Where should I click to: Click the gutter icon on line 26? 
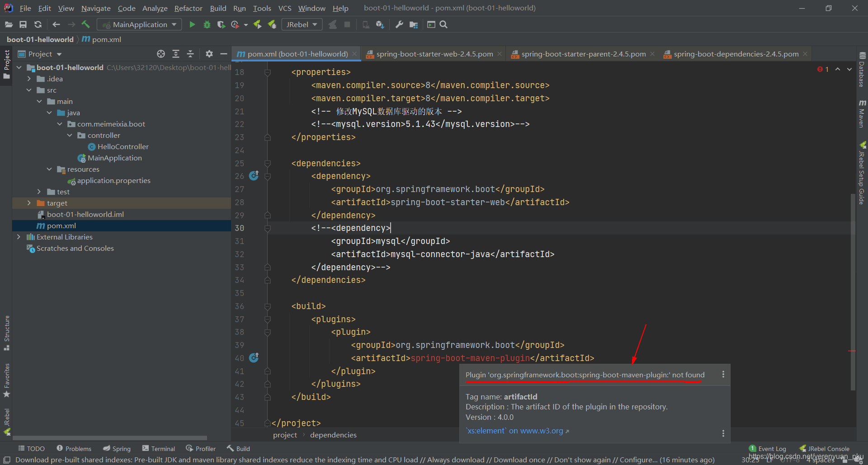(x=254, y=175)
